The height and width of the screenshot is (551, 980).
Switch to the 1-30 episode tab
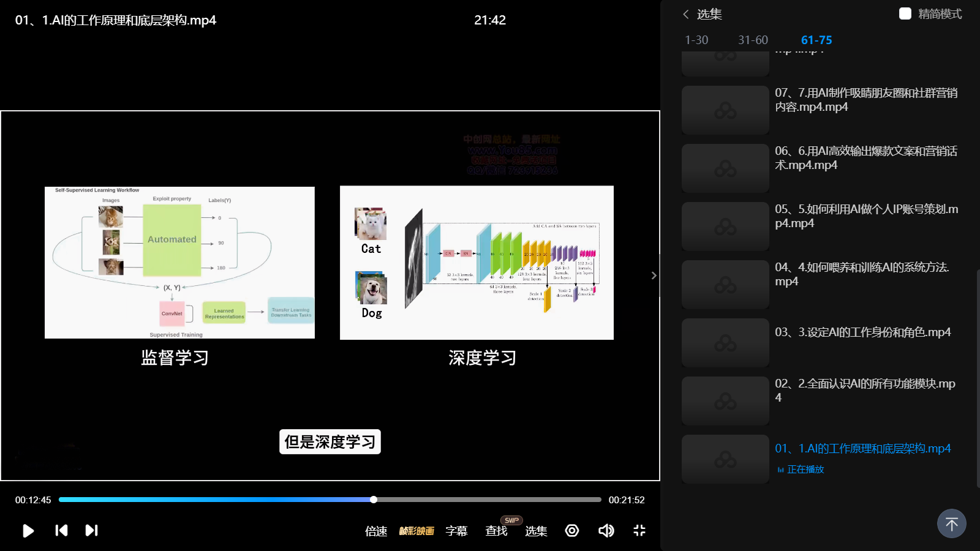point(696,40)
